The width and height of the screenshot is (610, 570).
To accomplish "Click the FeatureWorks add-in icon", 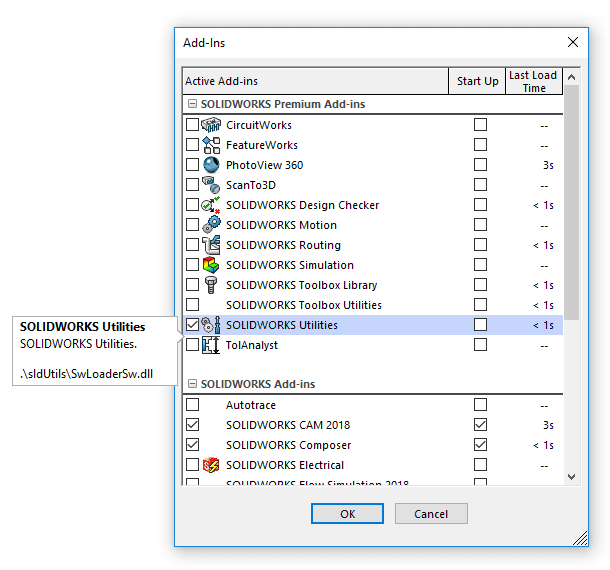I will click(211, 145).
